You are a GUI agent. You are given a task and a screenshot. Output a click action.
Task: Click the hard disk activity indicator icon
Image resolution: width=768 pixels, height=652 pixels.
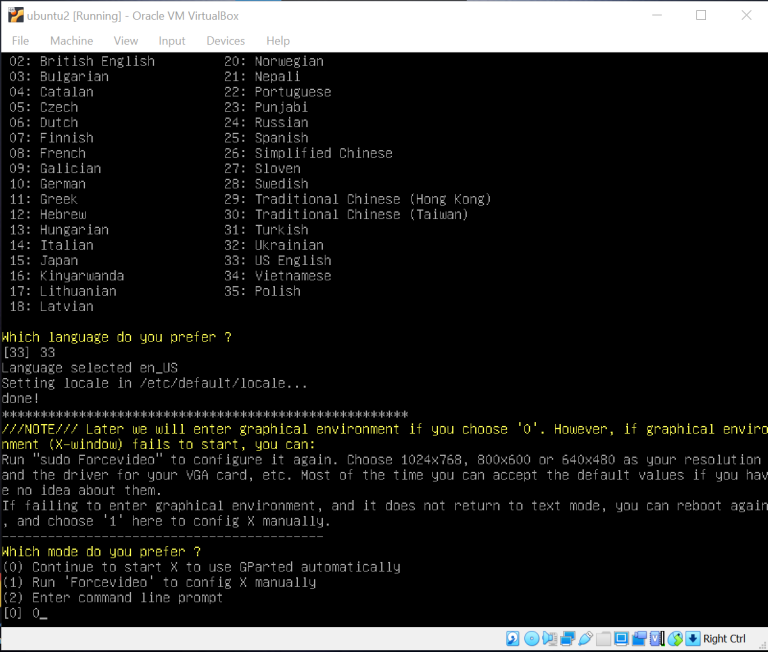click(513, 639)
